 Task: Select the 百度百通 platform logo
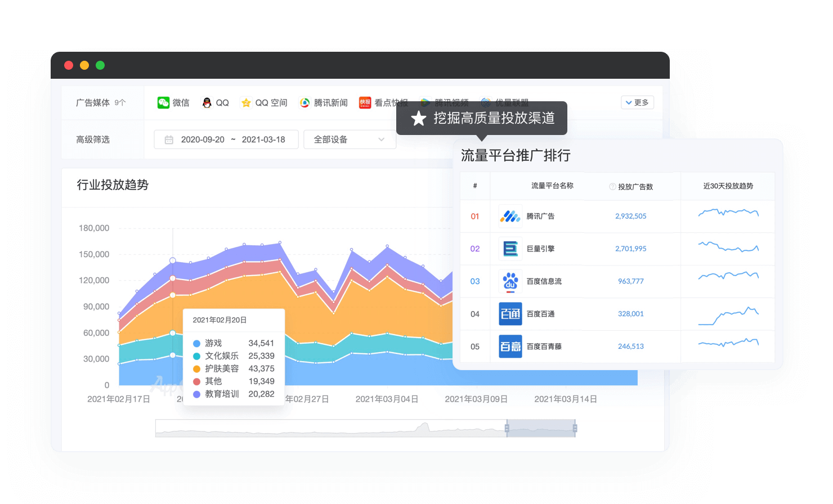click(510, 314)
